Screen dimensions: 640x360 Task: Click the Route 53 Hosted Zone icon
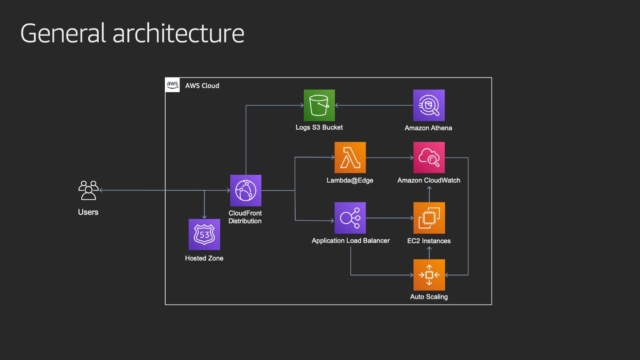pyautogui.click(x=204, y=234)
